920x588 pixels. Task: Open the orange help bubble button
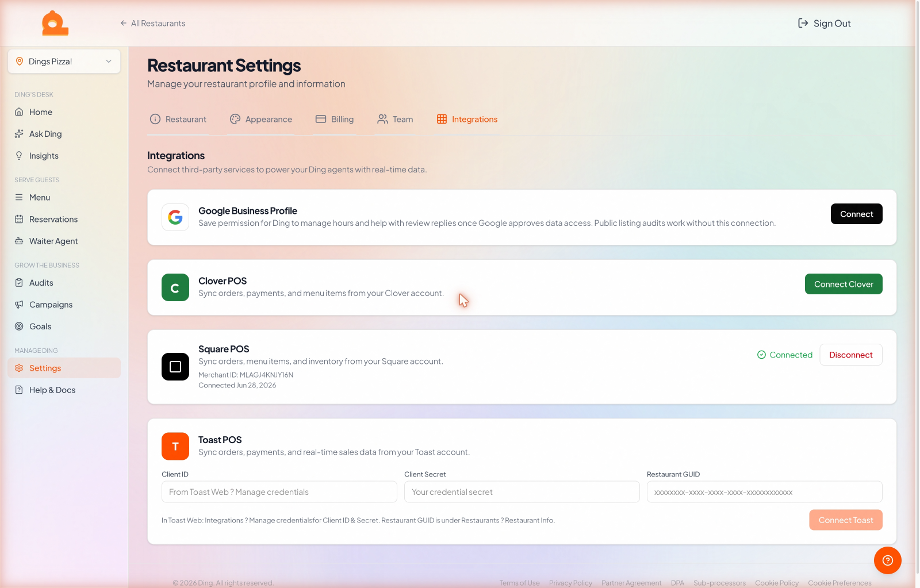888,560
